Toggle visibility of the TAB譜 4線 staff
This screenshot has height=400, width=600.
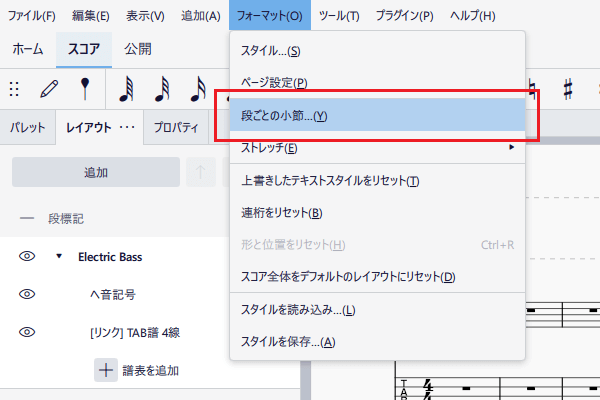click(27, 332)
